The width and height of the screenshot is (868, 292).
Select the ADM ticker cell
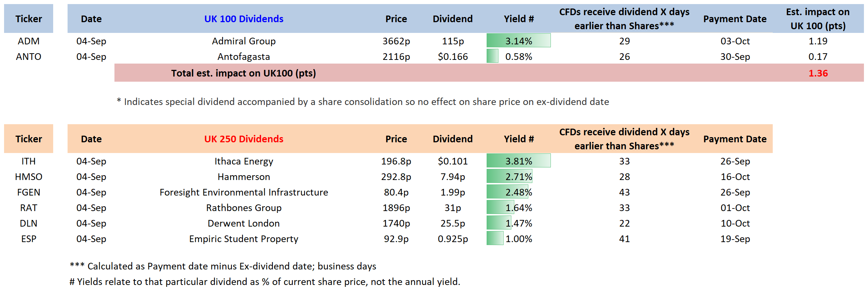(28, 41)
